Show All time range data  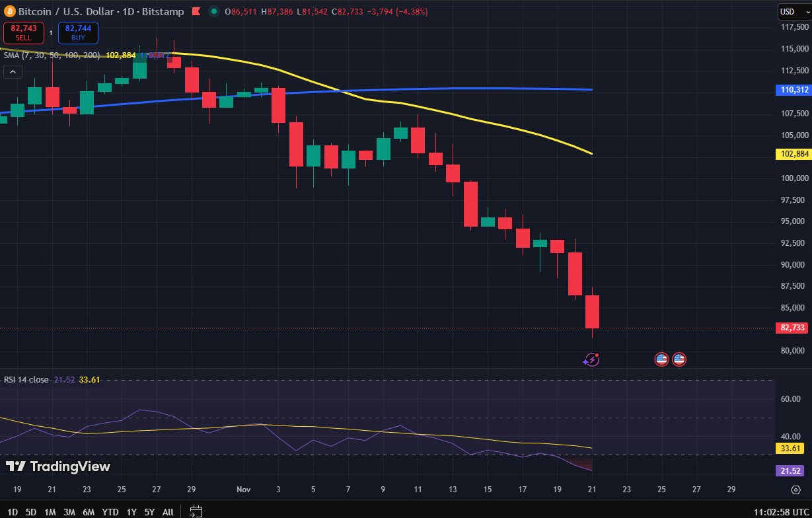point(168,511)
